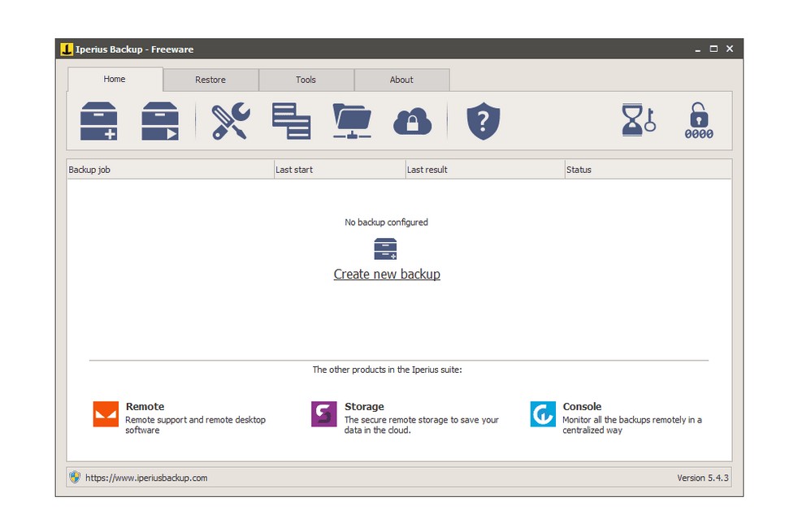Select the Home tab

[115, 79]
